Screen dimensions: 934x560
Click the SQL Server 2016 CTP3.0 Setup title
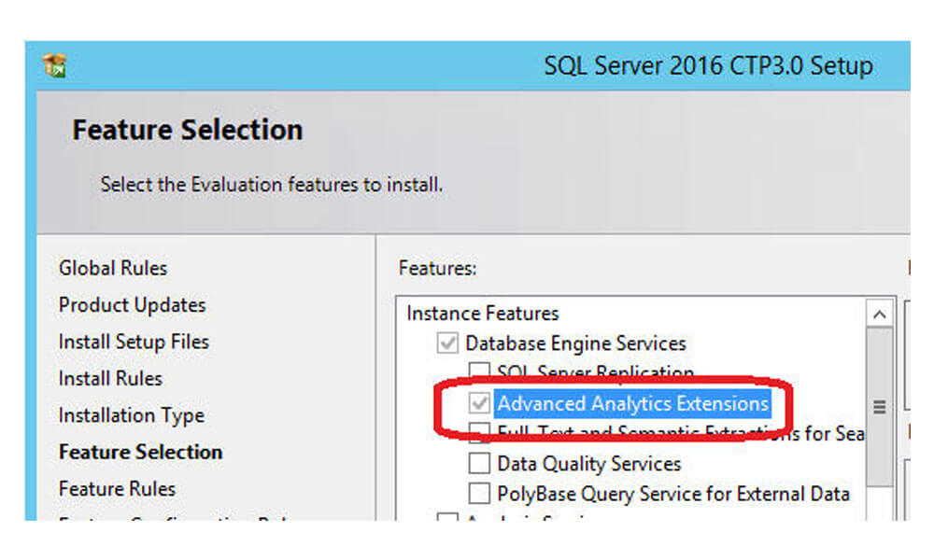(x=708, y=65)
